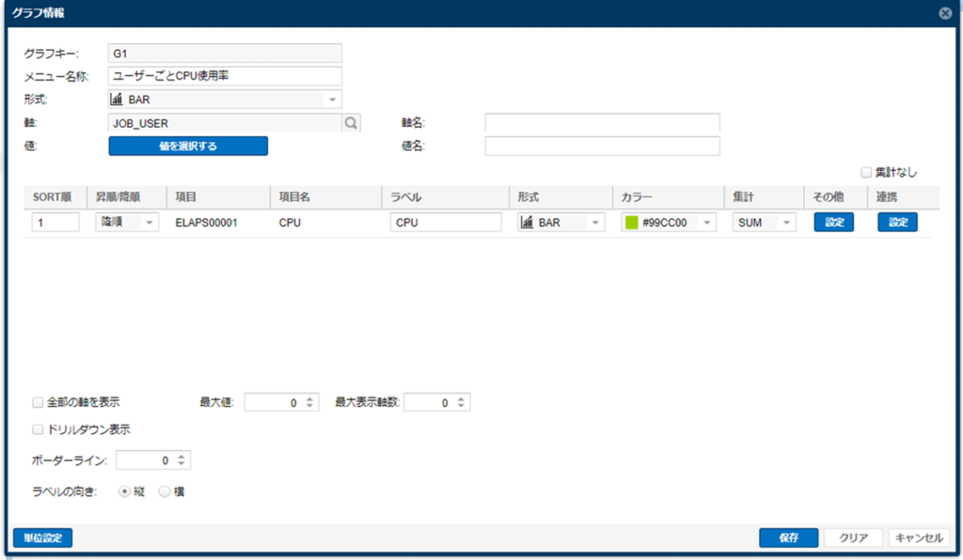Viewport: 963px width, 560px height.
Task: Open the top 形式 format dropdown
Action: click(334, 99)
